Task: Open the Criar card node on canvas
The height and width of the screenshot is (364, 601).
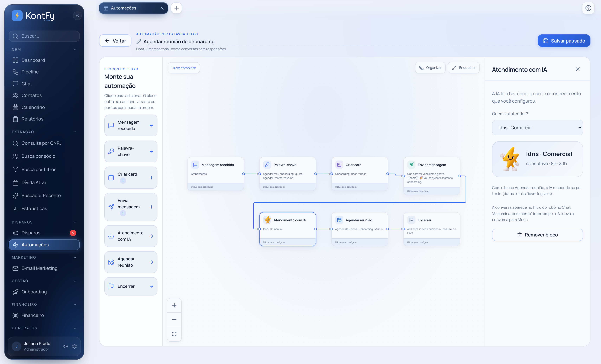Action: click(x=360, y=174)
